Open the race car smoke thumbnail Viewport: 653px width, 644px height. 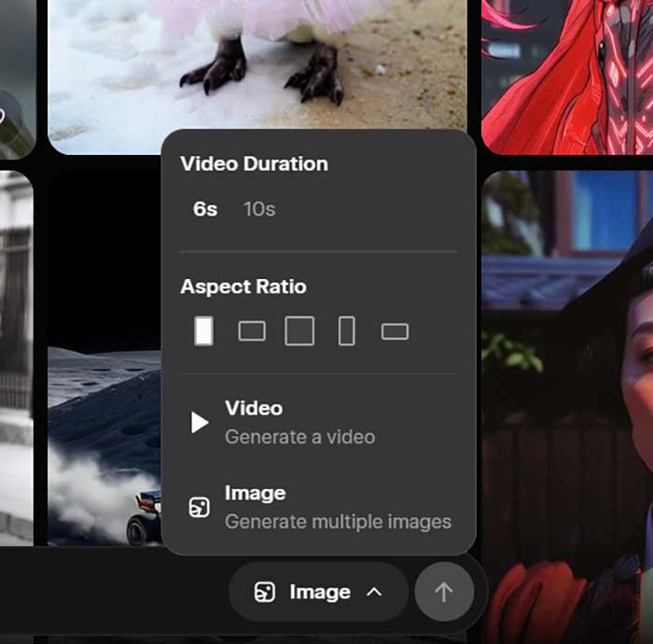[104, 358]
